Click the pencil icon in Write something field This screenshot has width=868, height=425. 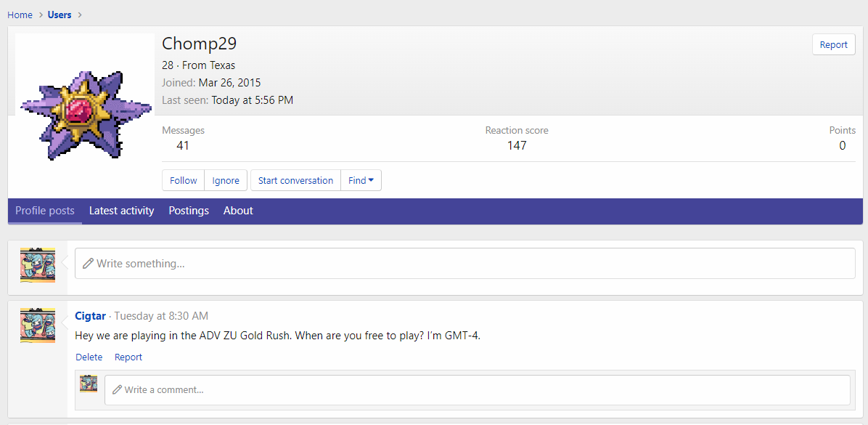(88, 264)
